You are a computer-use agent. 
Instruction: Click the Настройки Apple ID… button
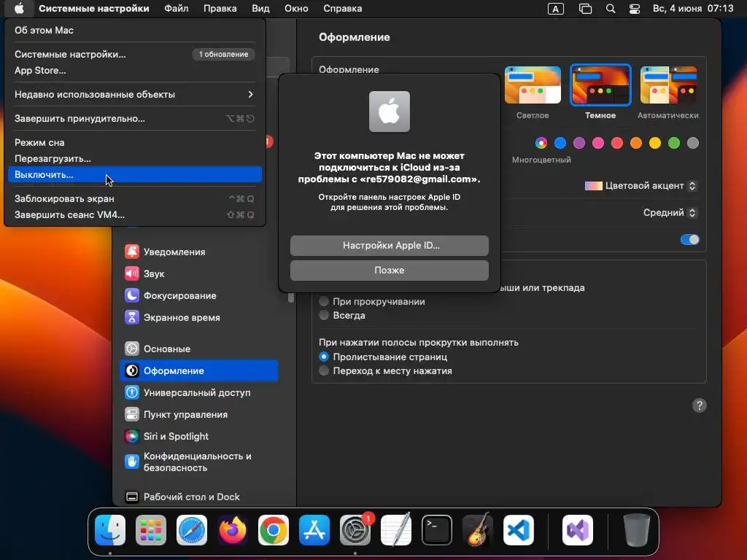click(x=390, y=246)
